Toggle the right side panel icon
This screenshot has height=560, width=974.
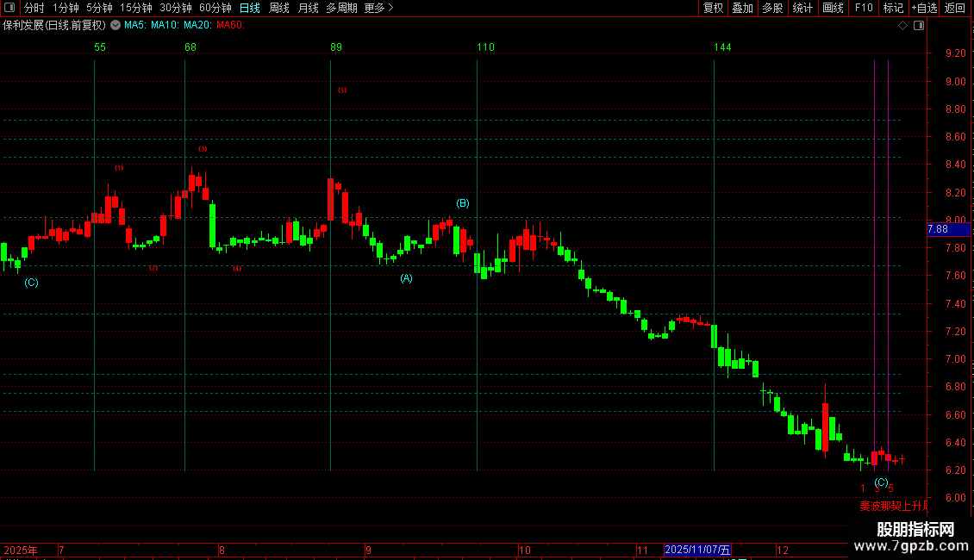point(919,26)
